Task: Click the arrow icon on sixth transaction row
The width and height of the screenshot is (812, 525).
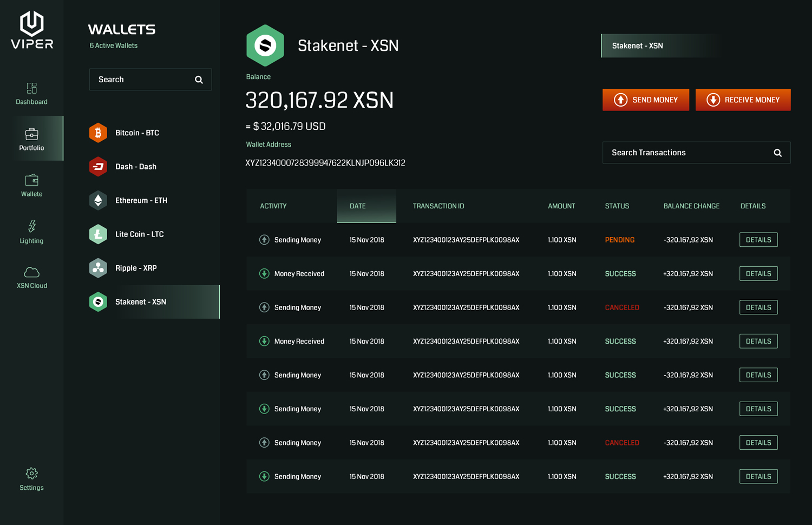Action: pyautogui.click(x=264, y=409)
